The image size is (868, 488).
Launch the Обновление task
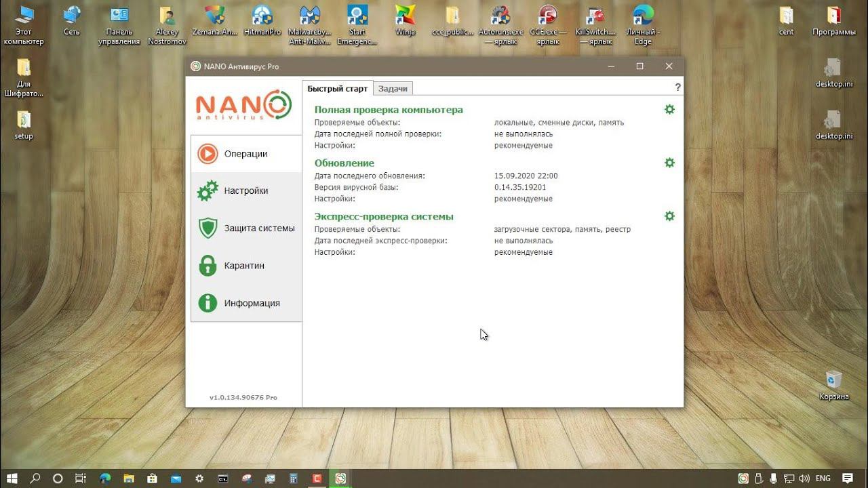[x=344, y=163]
